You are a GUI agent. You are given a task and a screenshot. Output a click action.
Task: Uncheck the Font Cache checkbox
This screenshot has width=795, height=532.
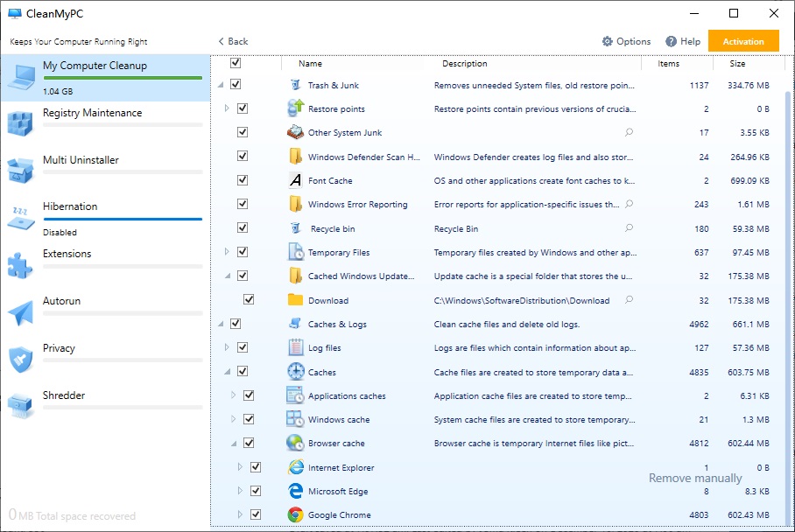tap(243, 180)
